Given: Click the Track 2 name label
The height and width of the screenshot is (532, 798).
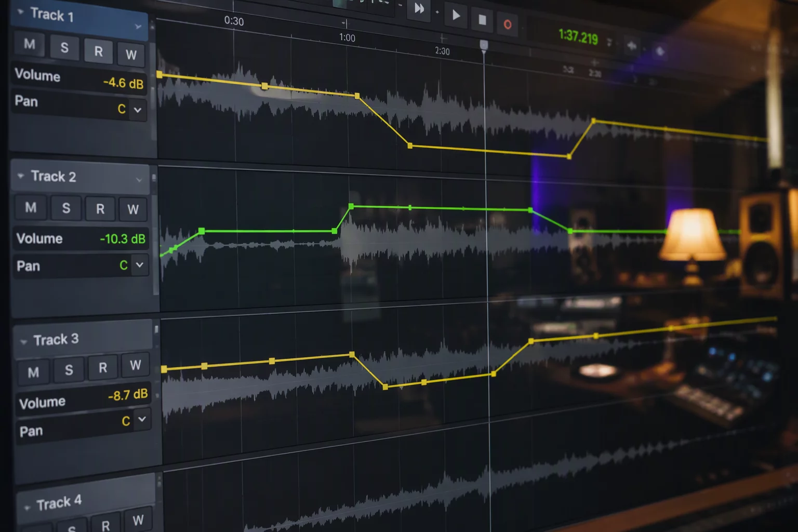Looking at the screenshot, I should pos(54,176).
